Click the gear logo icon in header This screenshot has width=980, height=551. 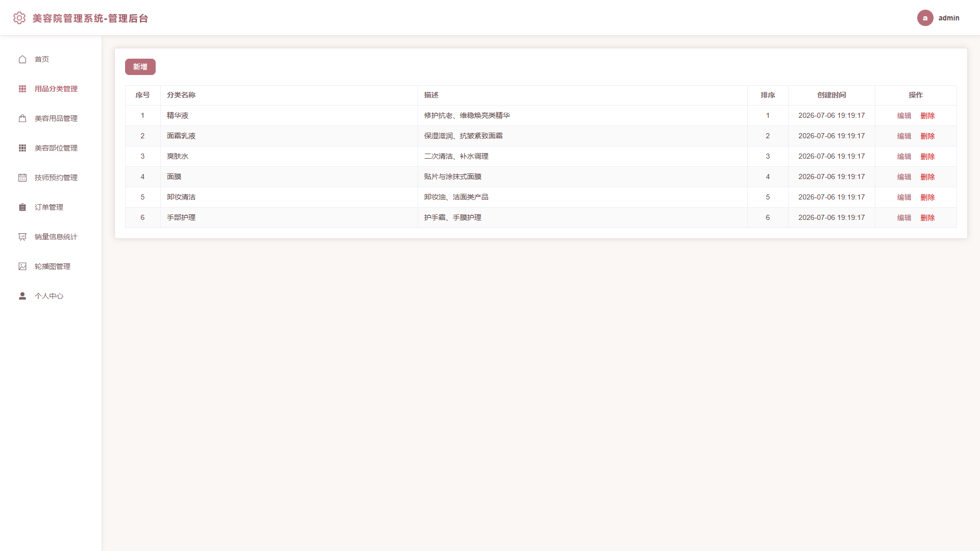point(19,18)
